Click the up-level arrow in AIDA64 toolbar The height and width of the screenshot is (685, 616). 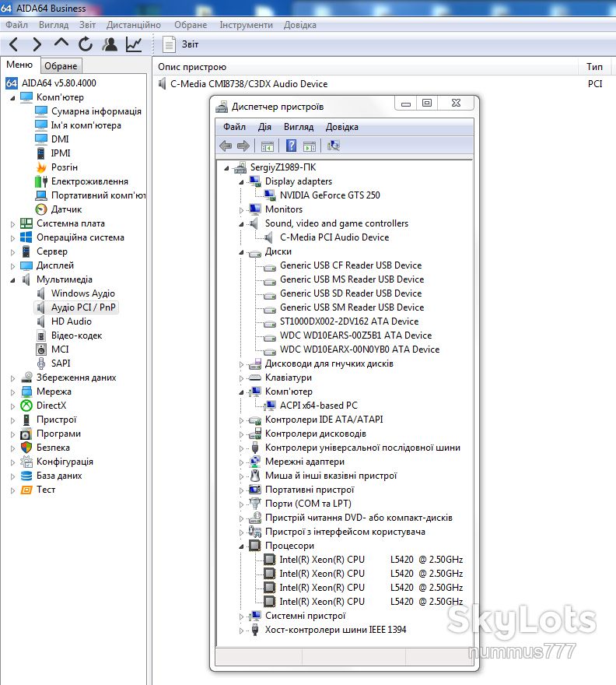point(61,44)
